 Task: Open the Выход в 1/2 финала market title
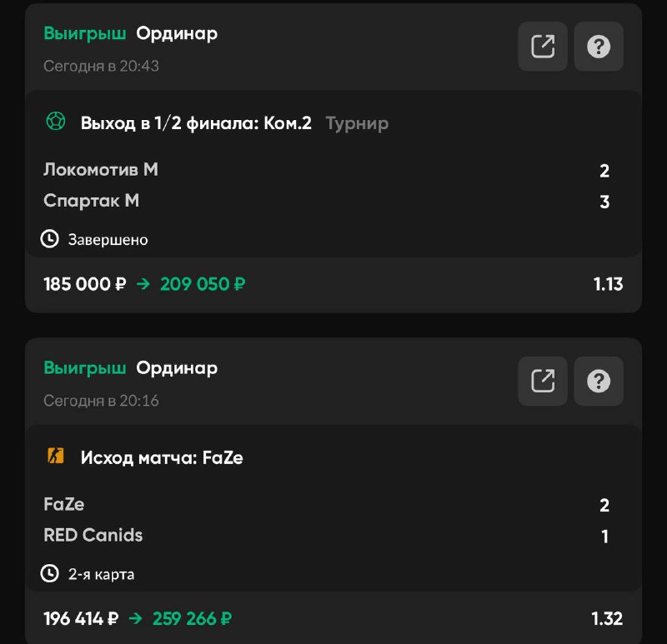[x=196, y=123]
